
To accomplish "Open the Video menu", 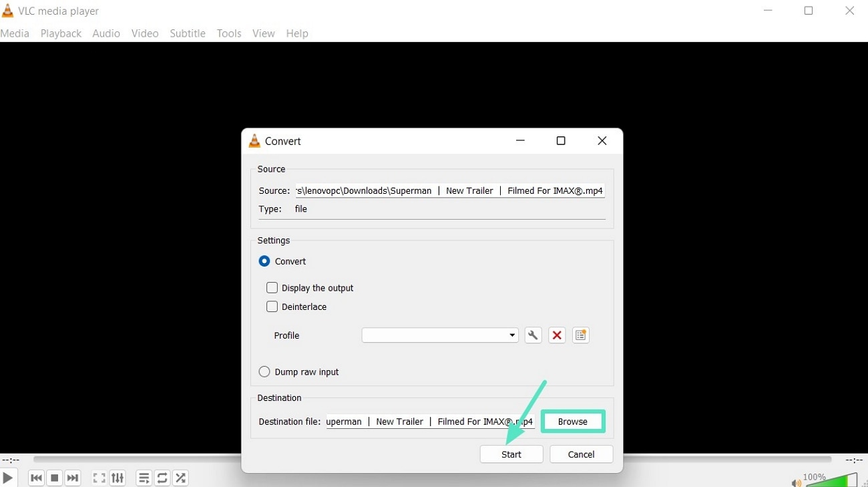I will [x=145, y=33].
